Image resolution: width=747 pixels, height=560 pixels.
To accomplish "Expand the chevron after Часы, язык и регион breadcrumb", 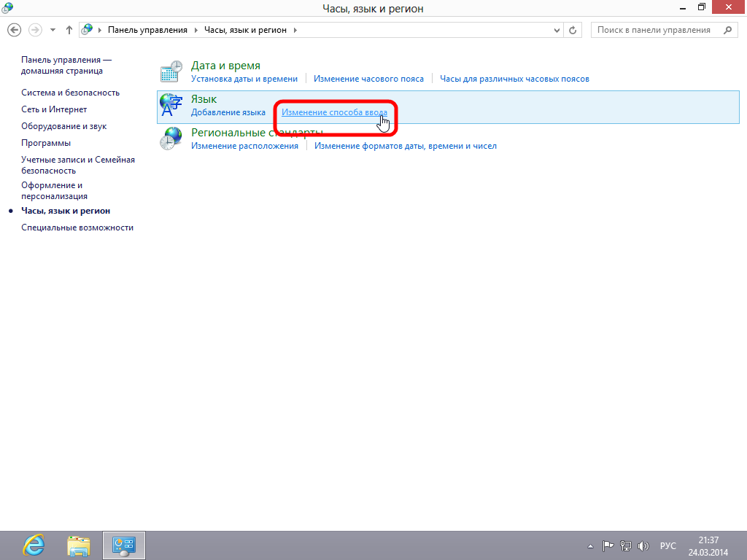I will (x=295, y=30).
